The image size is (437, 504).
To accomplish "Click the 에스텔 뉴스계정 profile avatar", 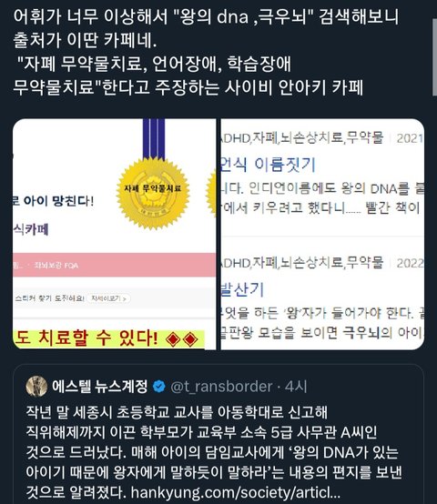I will click(36, 387).
